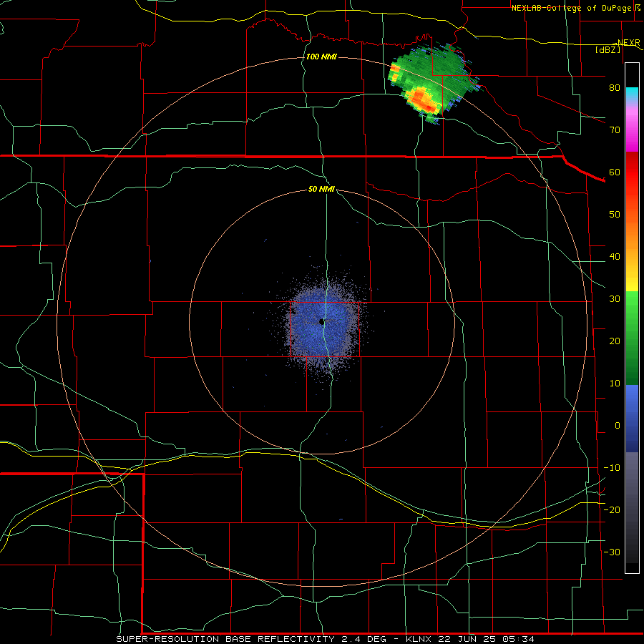
Task: Click the NEXR label above the legend
Action: [x=629, y=43]
